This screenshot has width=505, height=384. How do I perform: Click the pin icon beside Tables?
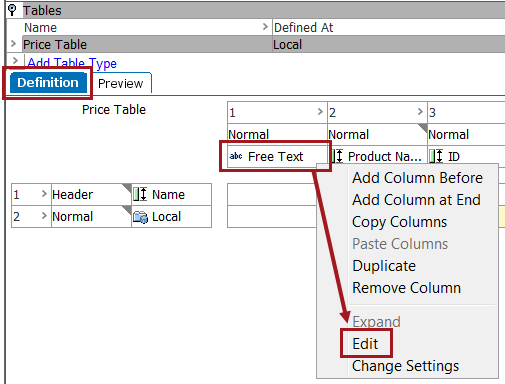point(12,10)
